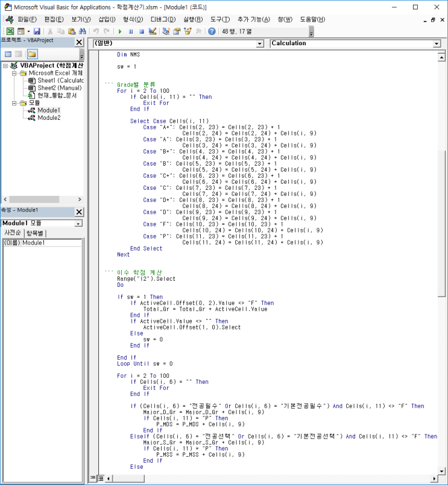Image resolution: width=448 pixels, height=485 pixels.
Task: Click the View Microsoft Excel icon
Action: coord(10,31)
